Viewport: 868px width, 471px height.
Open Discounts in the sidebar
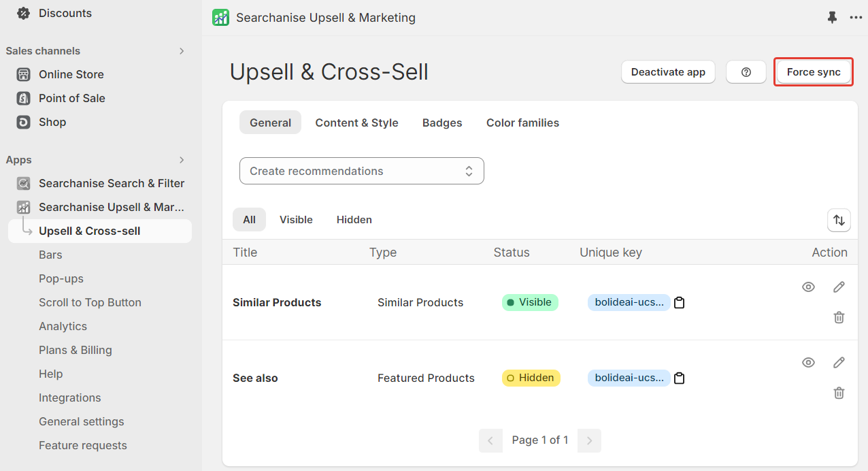point(65,13)
